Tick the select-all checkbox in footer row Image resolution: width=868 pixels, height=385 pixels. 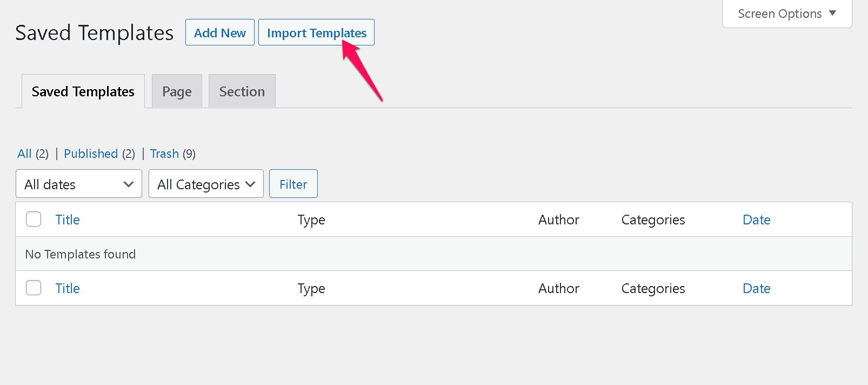[34, 288]
